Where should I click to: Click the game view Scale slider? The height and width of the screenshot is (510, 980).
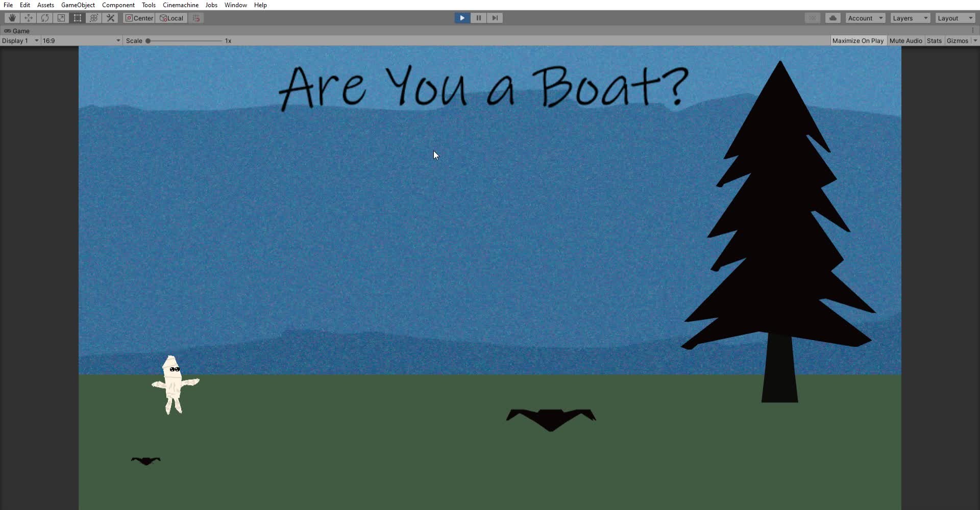coord(185,41)
